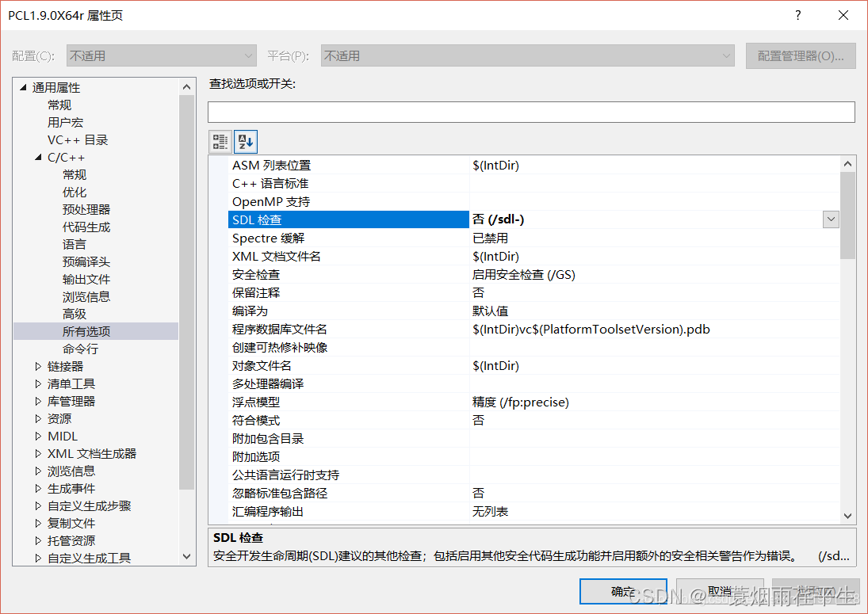Select 高级 under C/C++
The height and width of the screenshot is (614, 868).
[x=75, y=315]
